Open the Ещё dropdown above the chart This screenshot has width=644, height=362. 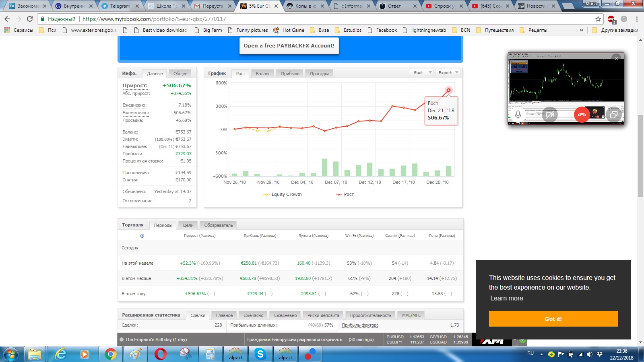point(421,73)
